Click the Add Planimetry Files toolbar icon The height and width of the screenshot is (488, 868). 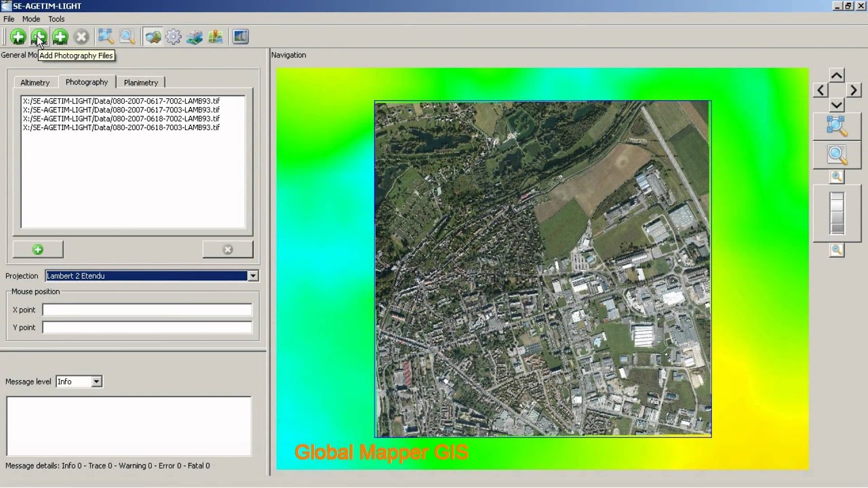(60, 37)
